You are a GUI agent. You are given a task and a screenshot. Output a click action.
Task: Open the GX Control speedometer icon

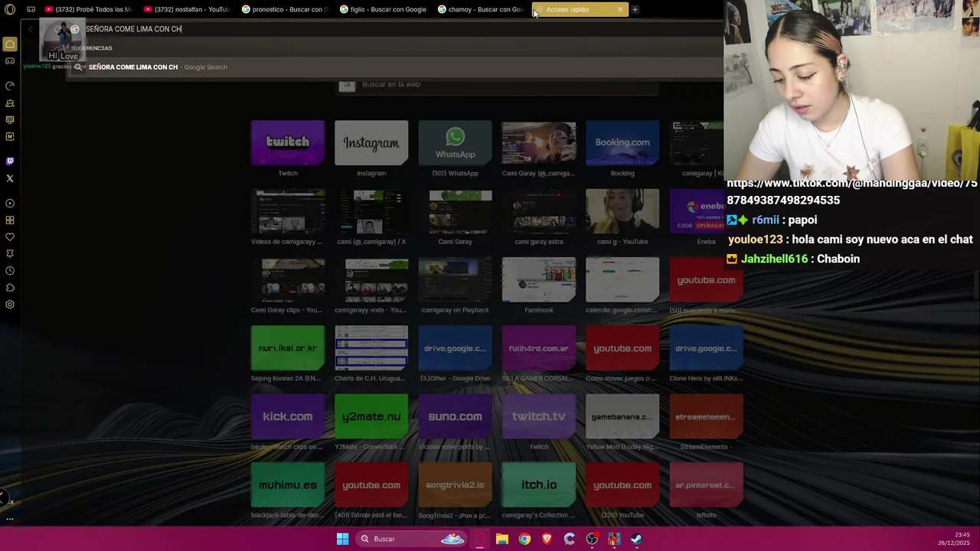click(10, 86)
